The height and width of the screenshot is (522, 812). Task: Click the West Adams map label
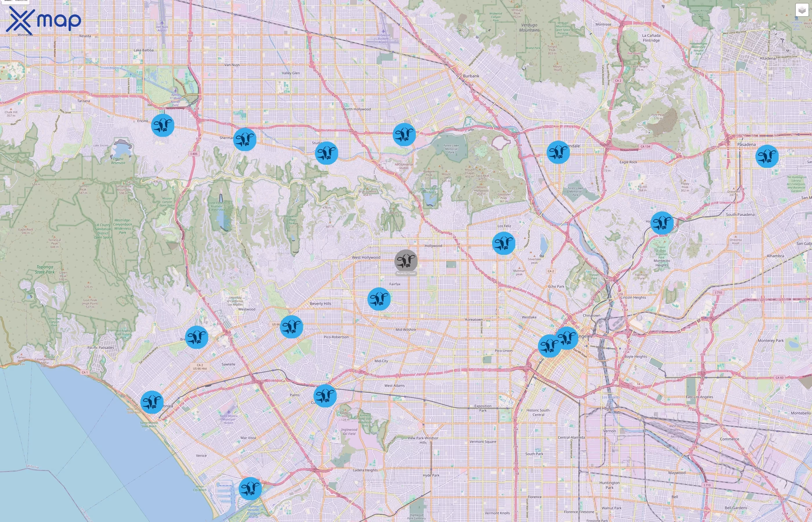[394, 385]
